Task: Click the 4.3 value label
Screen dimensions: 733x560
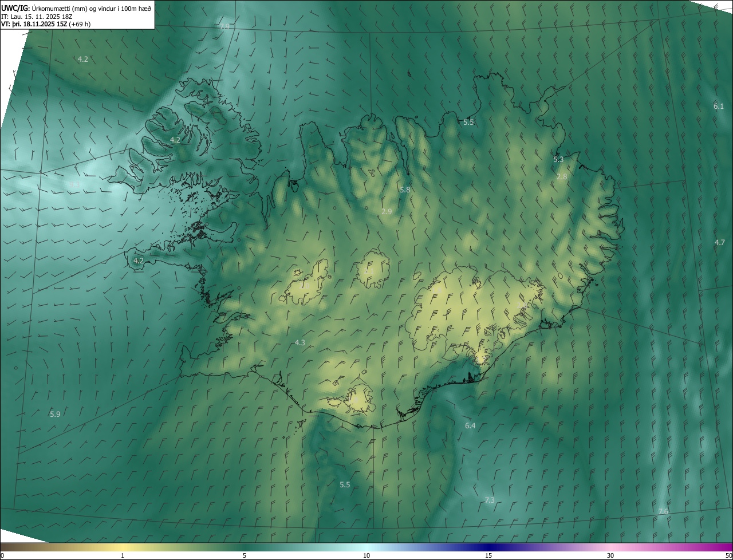Action: click(299, 342)
